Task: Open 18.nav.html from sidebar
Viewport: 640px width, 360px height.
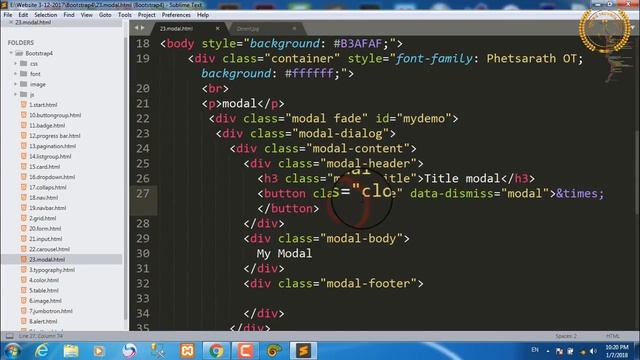Action: (x=43, y=198)
